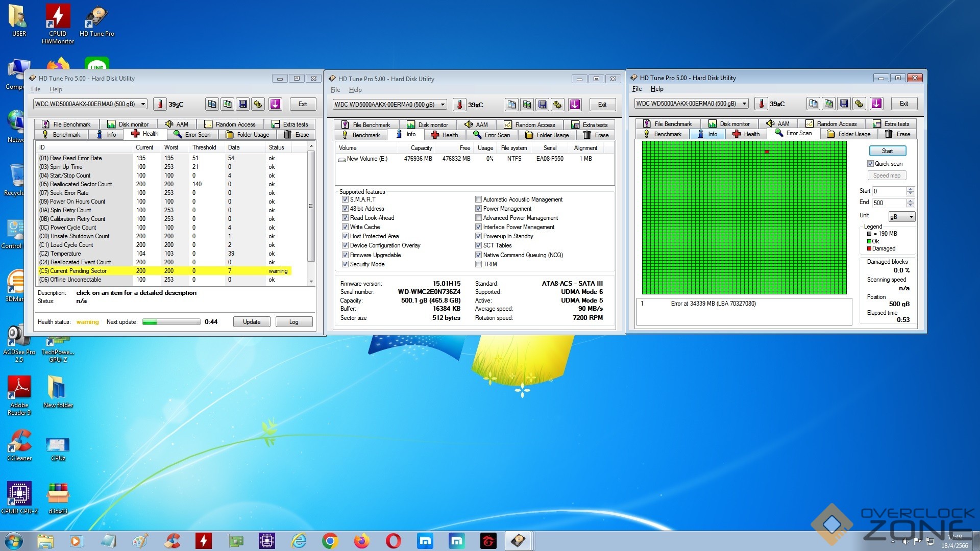980x551 pixels.
Task: Click the copy-to-clipboard icon in the Info window
Action: click(511, 105)
